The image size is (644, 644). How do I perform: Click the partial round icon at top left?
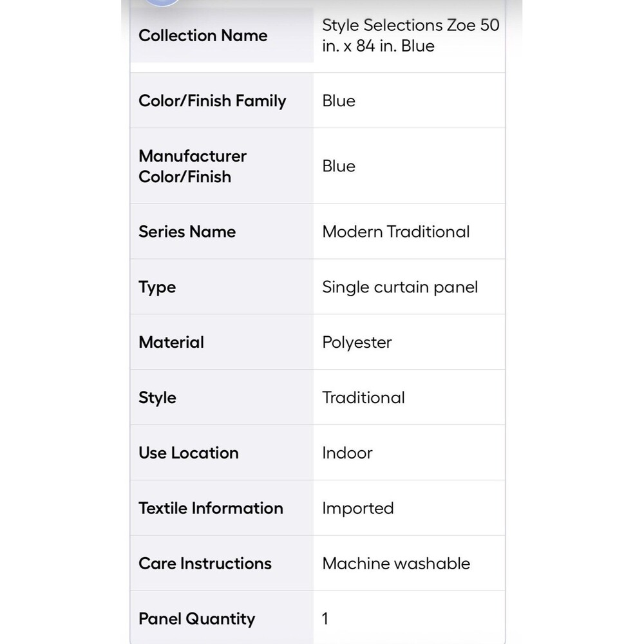click(x=162, y=2)
